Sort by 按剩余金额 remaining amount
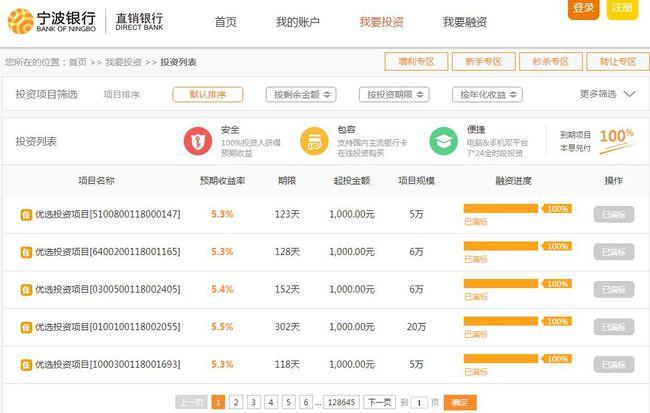Screen dimensions: 650x413 tap(301, 95)
